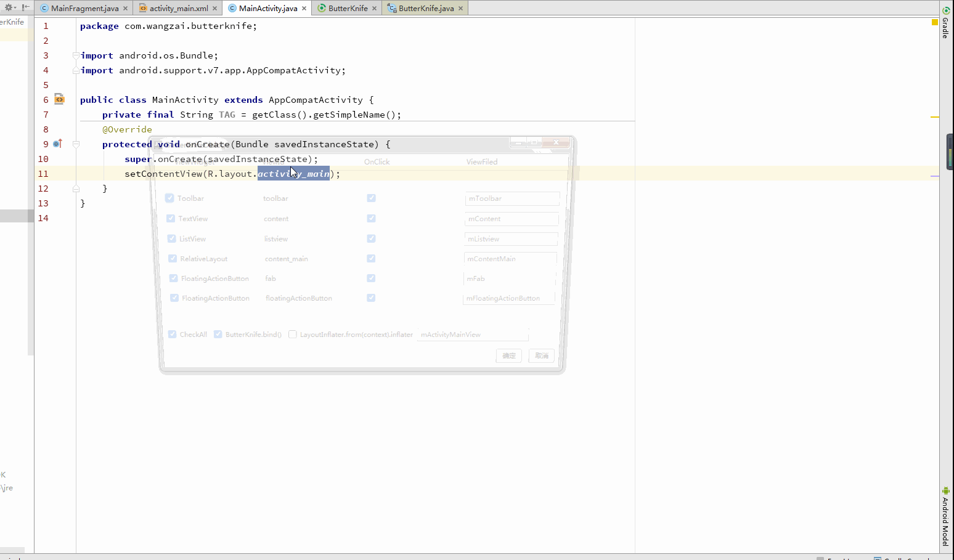Uncheck the floatingActionButton row checkbox
This screenshot has height=560, width=954.
[174, 298]
